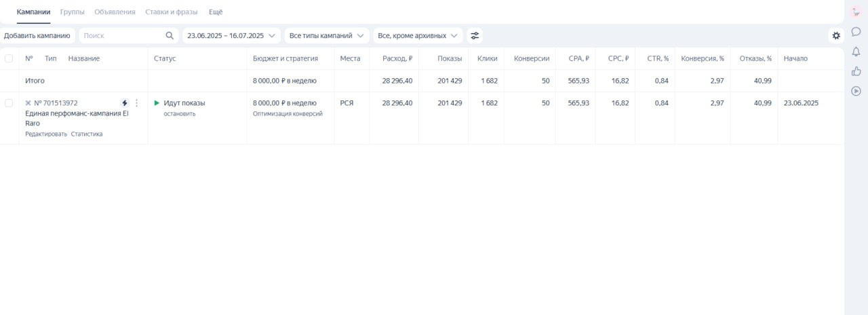Open the filter settings sliders icon
This screenshot has width=868, height=315.
(x=475, y=35)
